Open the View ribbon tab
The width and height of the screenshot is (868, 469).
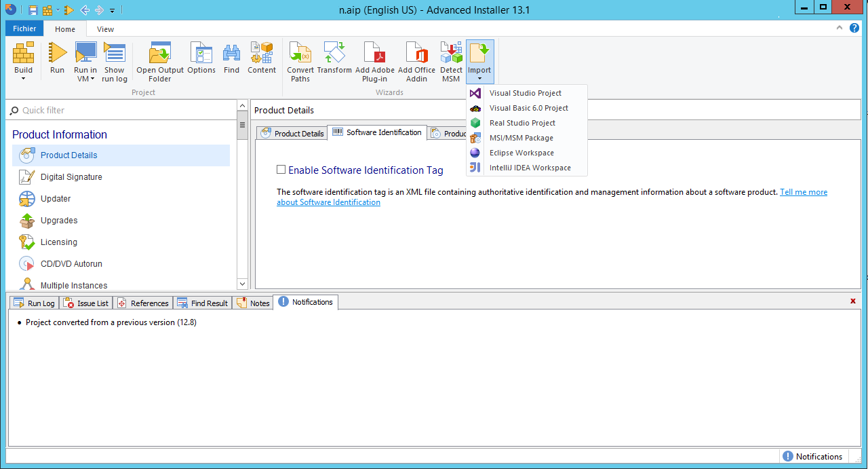105,29
